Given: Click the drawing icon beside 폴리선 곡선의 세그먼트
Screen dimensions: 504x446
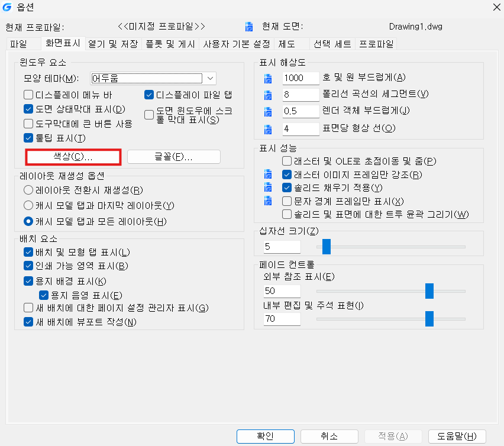Looking at the screenshot, I should [x=268, y=95].
